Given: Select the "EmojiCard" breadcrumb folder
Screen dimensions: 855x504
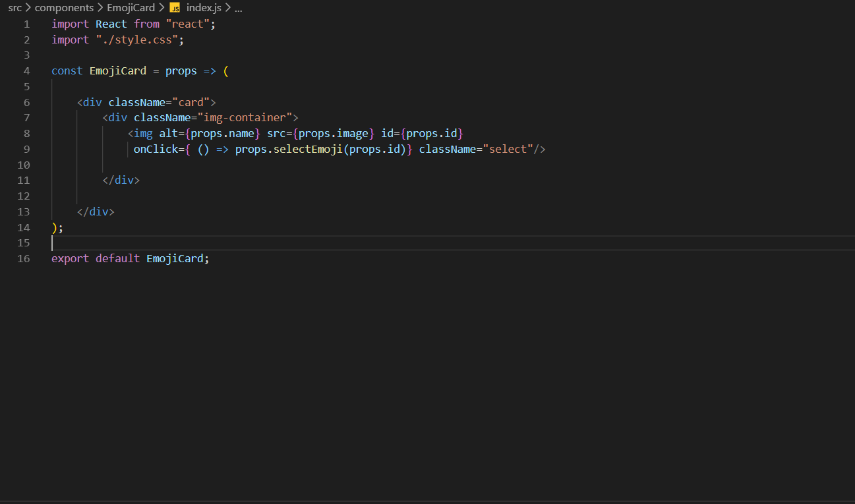Looking at the screenshot, I should click(131, 8).
